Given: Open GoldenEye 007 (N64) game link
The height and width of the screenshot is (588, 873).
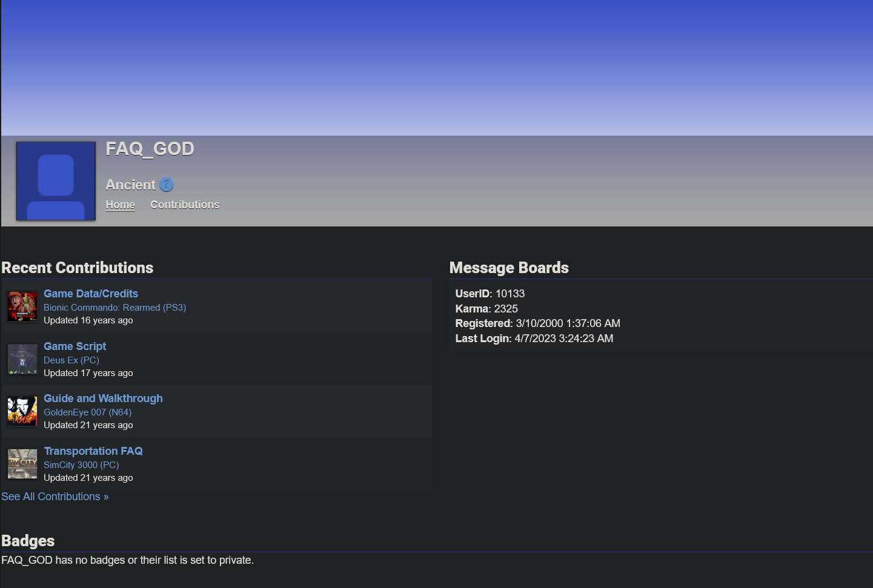Looking at the screenshot, I should pos(87,412).
